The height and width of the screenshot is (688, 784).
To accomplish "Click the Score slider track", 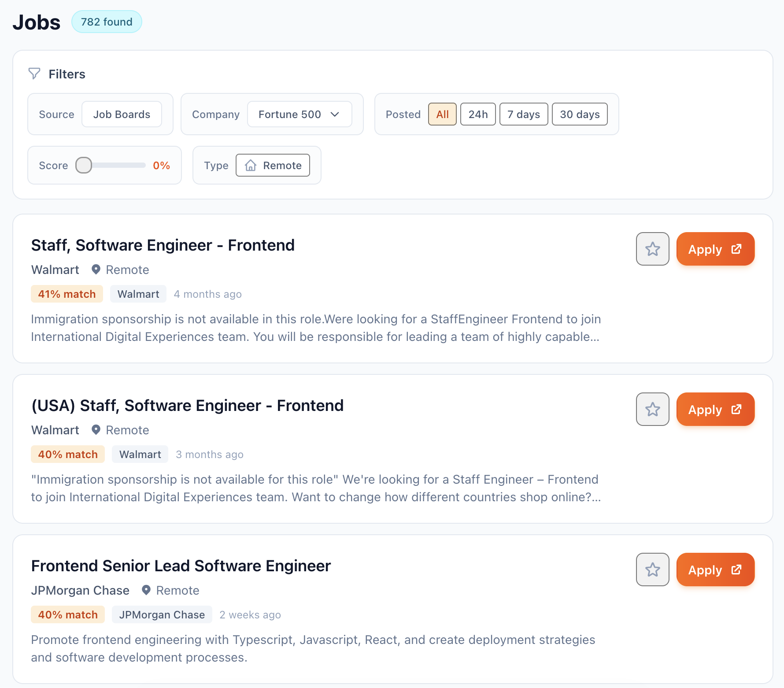I will [111, 165].
